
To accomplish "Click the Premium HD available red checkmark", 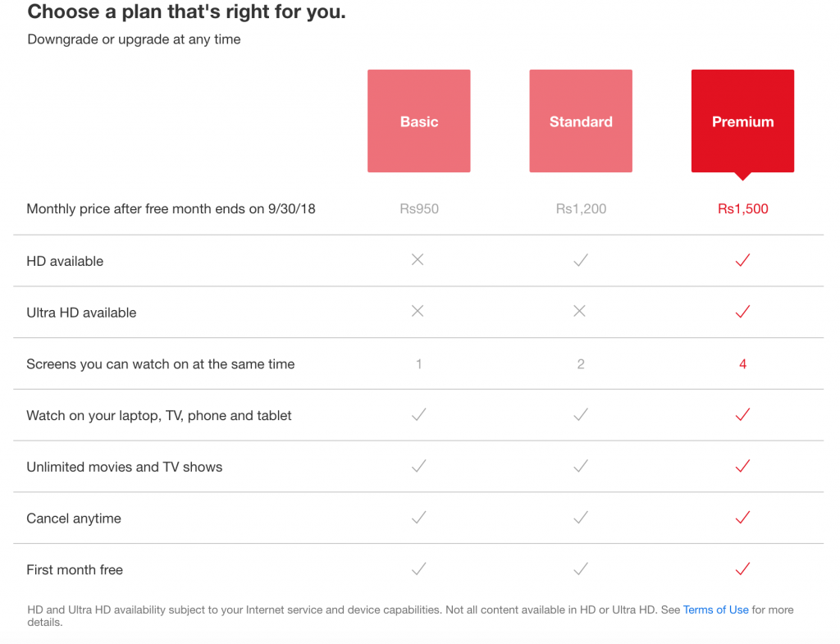I will (x=742, y=260).
